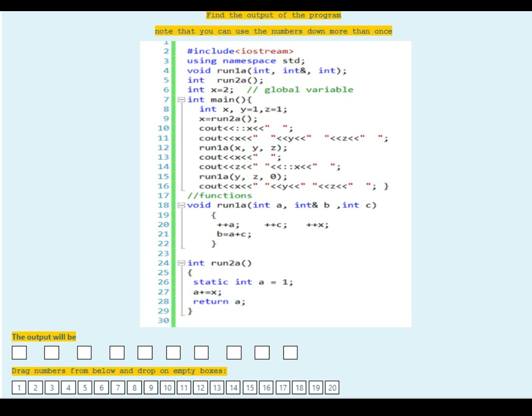The height and width of the screenshot is (416, 532).
Task: Collapse the run1a function definition
Action: pos(182,205)
